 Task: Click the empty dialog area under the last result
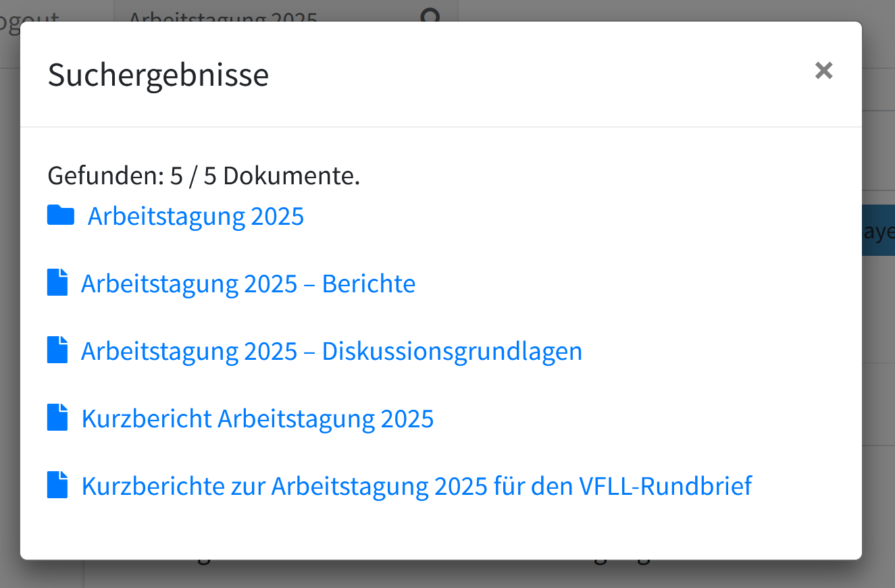[439, 530]
